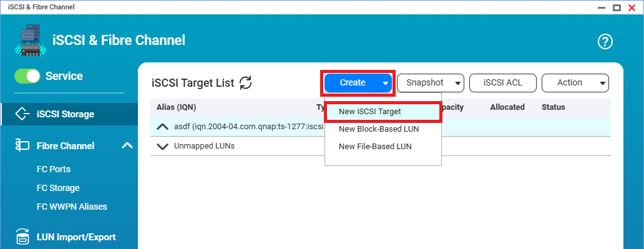The image size is (644, 249).
Task: Open the Create dropdown arrow
Action: (385, 84)
